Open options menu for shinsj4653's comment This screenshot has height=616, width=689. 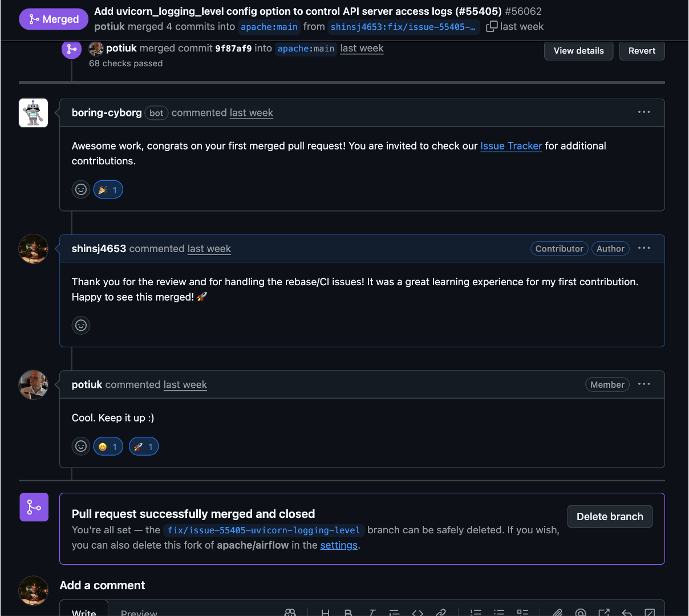[x=644, y=248]
